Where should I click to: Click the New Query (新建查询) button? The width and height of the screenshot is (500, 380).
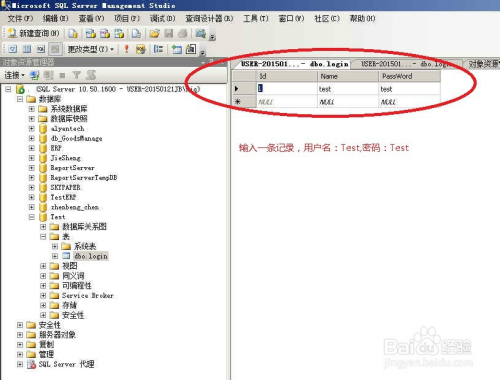pos(33,33)
